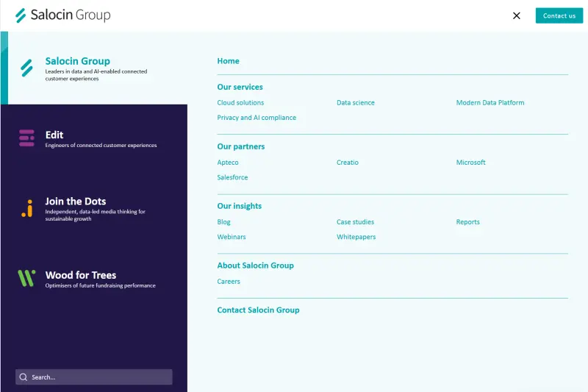The width and height of the screenshot is (588, 392).
Task: Select the Wood for Trees heading
Action: pos(81,275)
